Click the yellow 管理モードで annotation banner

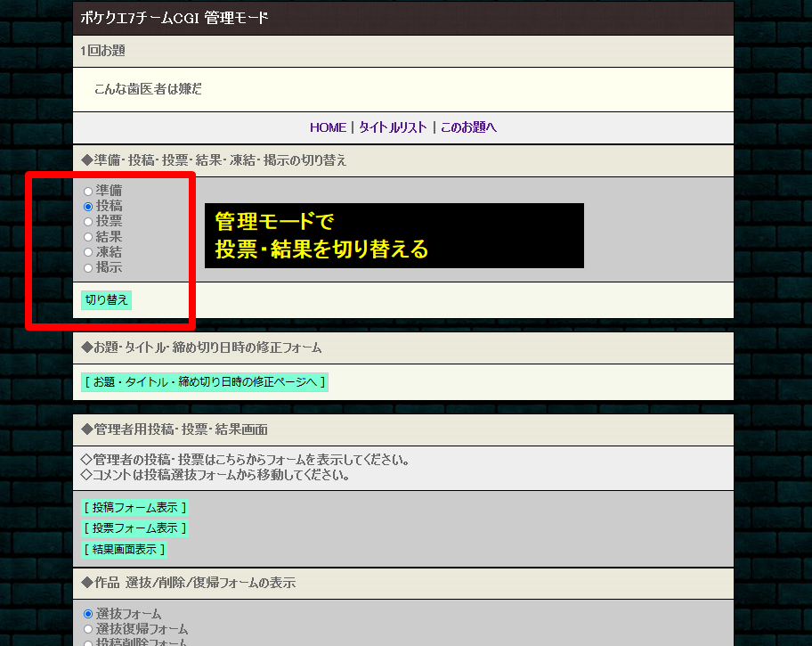394,235
